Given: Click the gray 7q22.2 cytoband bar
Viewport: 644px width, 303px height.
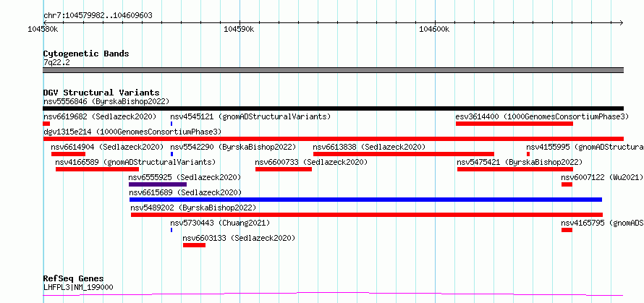Looking at the screenshot, I should [x=333, y=70].
